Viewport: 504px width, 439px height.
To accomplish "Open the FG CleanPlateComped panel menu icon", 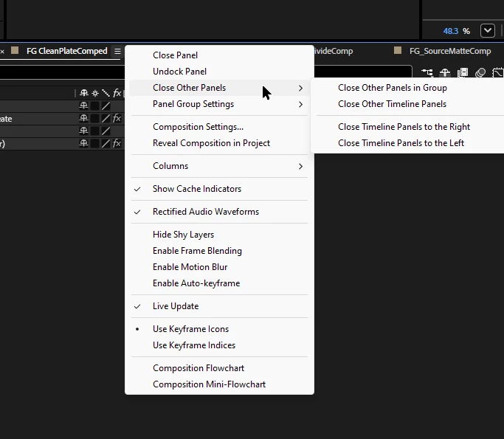I will pyautogui.click(x=117, y=51).
